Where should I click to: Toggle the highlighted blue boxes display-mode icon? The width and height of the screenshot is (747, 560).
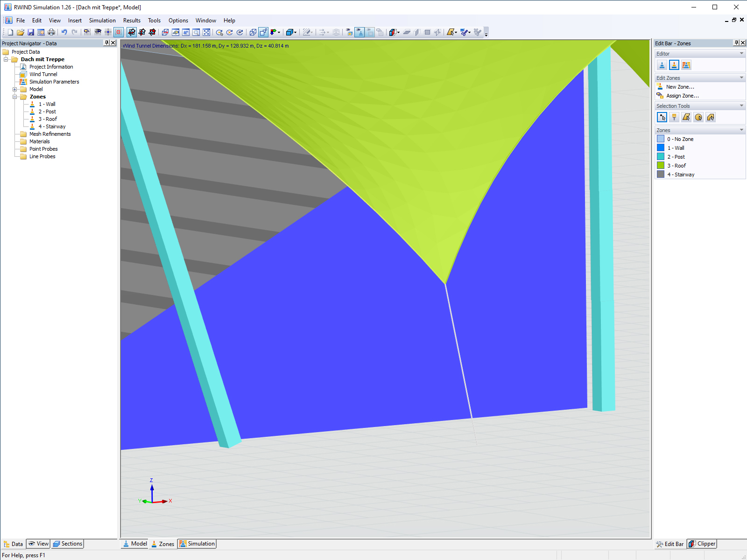pyautogui.click(x=263, y=32)
